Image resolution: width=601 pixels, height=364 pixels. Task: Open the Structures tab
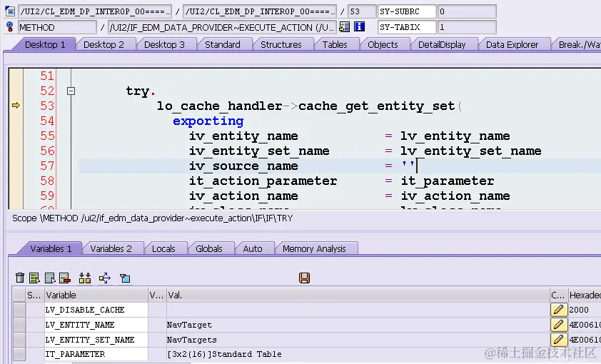[281, 44]
